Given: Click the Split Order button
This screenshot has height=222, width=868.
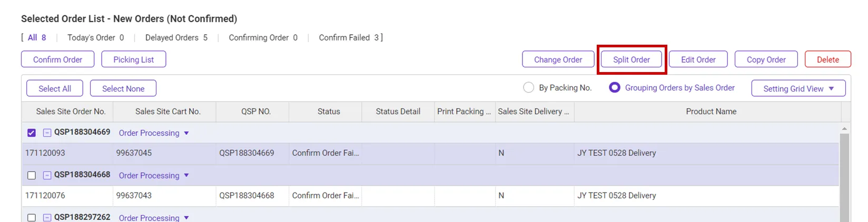Looking at the screenshot, I should pyautogui.click(x=632, y=59).
